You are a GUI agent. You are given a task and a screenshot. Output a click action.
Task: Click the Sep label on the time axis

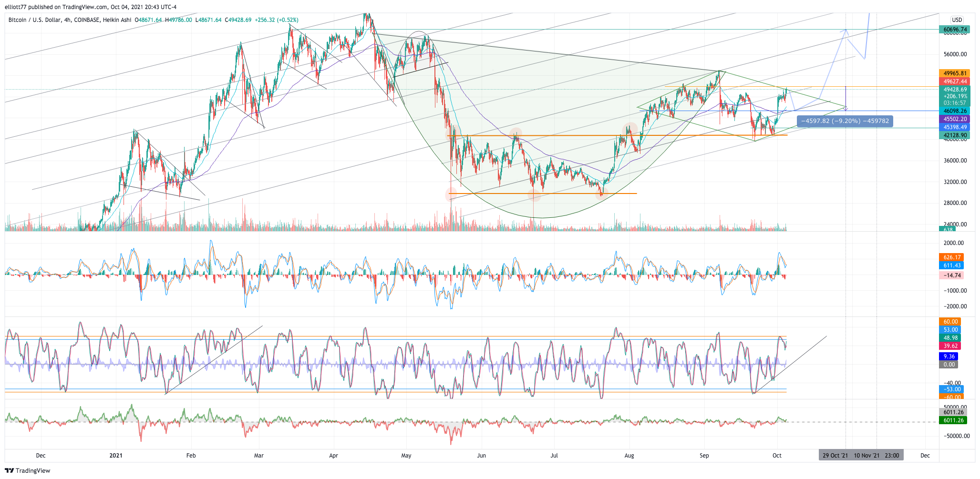[x=704, y=456]
